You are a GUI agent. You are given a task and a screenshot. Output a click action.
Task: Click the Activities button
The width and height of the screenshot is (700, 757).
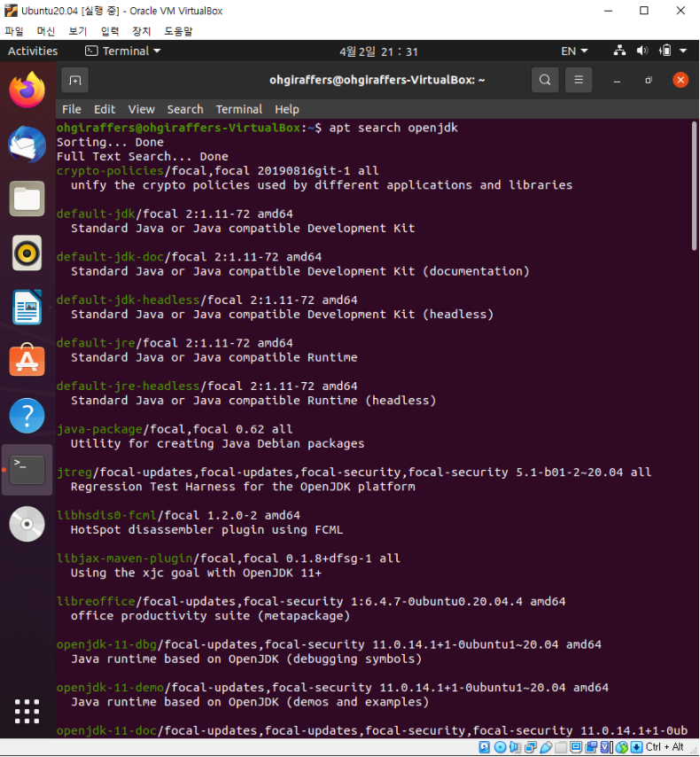[x=33, y=51]
